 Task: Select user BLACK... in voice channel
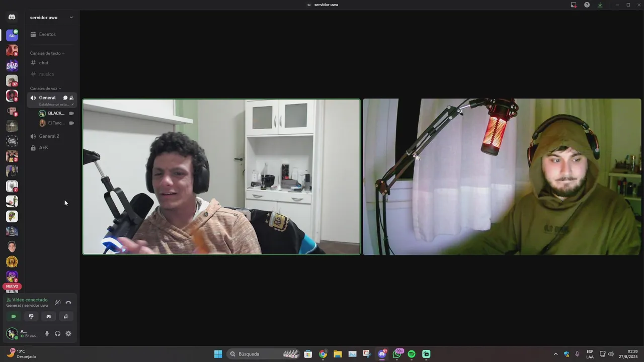(55, 113)
